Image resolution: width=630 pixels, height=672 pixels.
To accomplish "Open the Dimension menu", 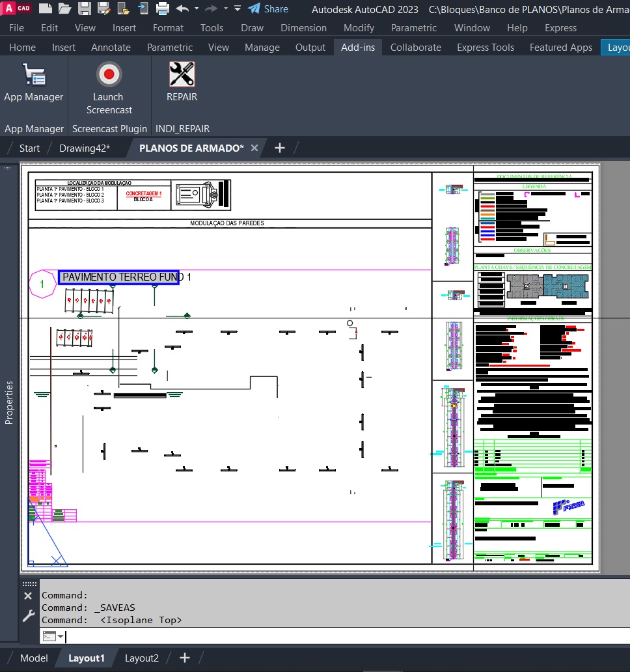I will point(304,28).
